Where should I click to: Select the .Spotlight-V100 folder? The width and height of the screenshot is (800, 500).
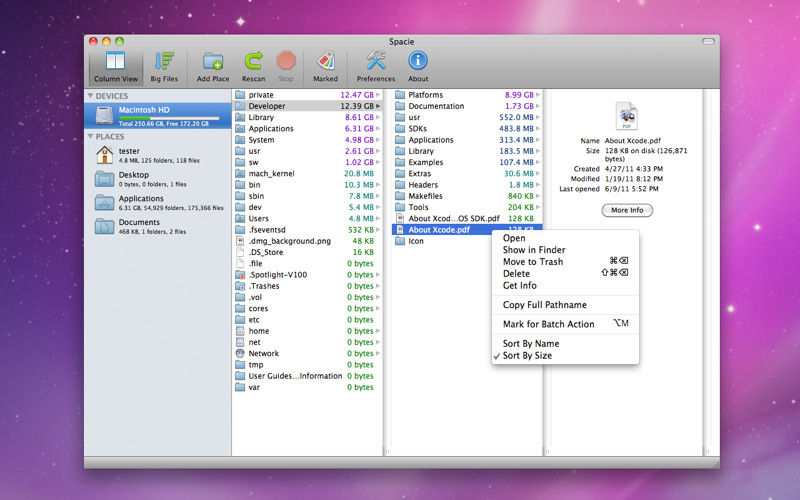click(x=307, y=274)
